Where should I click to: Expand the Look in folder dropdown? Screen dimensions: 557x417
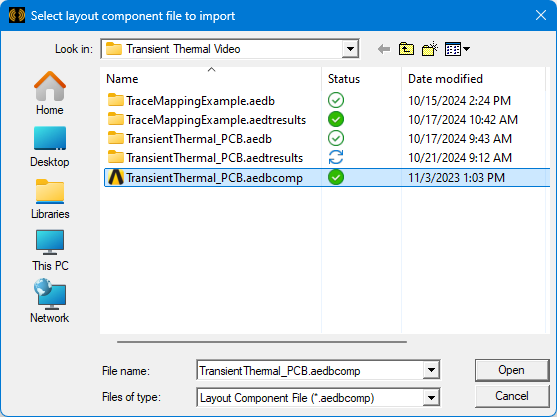click(x=350, y=49)
